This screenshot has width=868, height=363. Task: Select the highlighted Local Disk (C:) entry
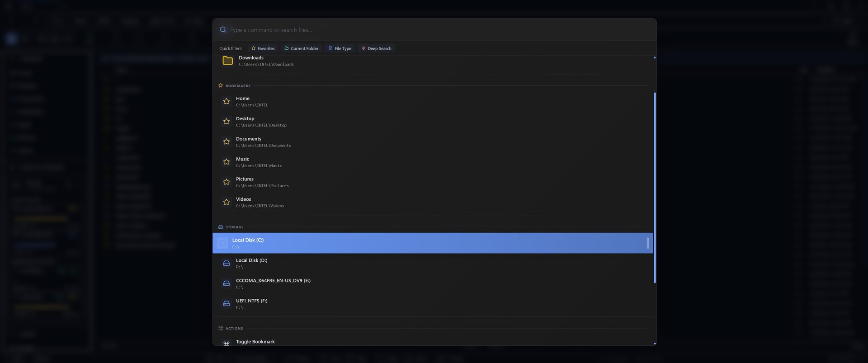[x=433, y=243]
